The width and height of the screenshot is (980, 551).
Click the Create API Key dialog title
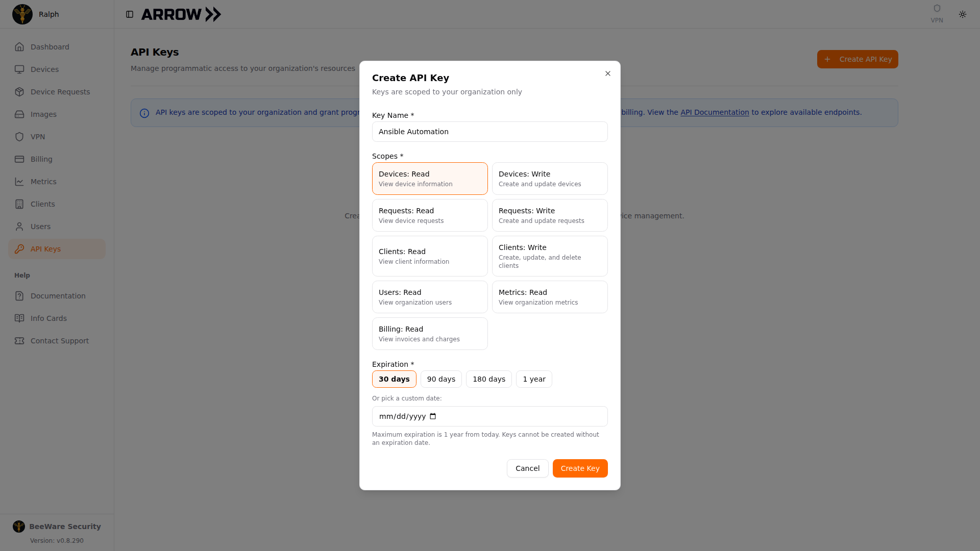[x=410, y=78]
